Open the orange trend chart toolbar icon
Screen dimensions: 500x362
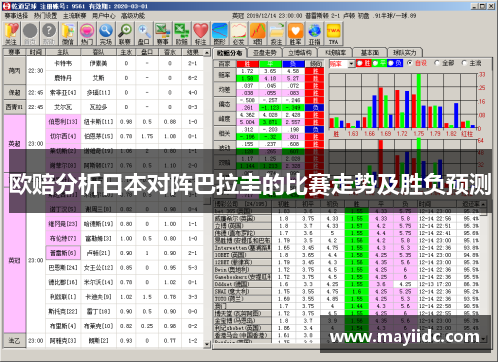click(x=258, y=34)
